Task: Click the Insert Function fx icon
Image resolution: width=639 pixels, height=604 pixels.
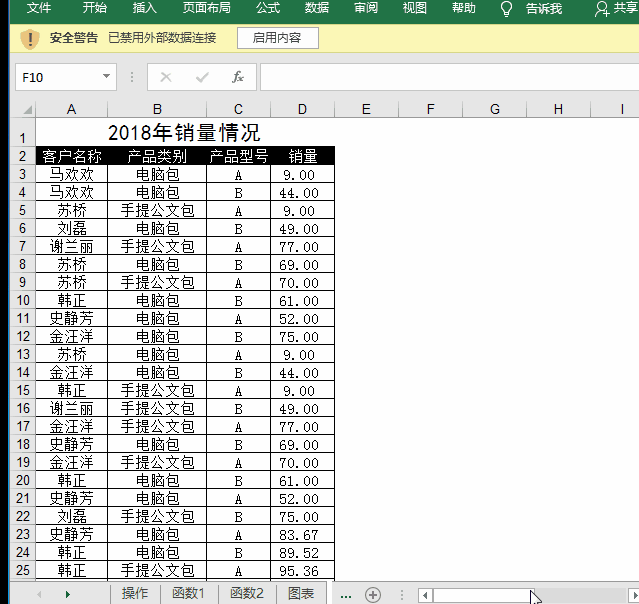Action: pos(238,77)
